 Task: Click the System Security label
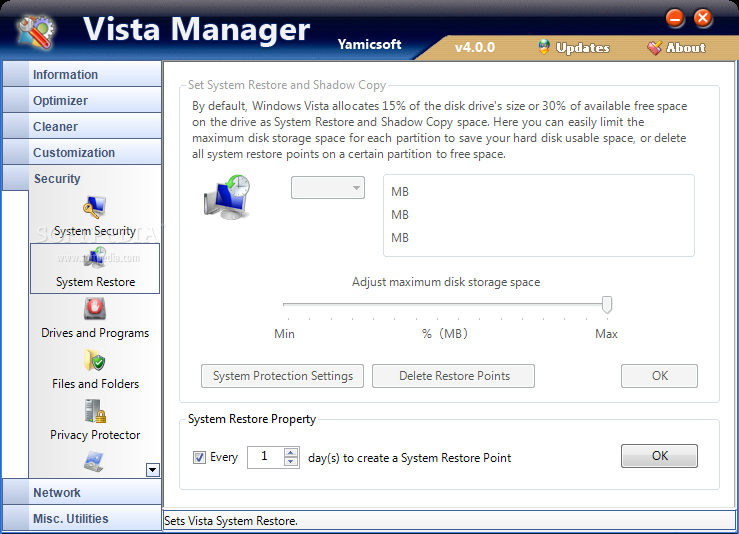coord(95,231)
